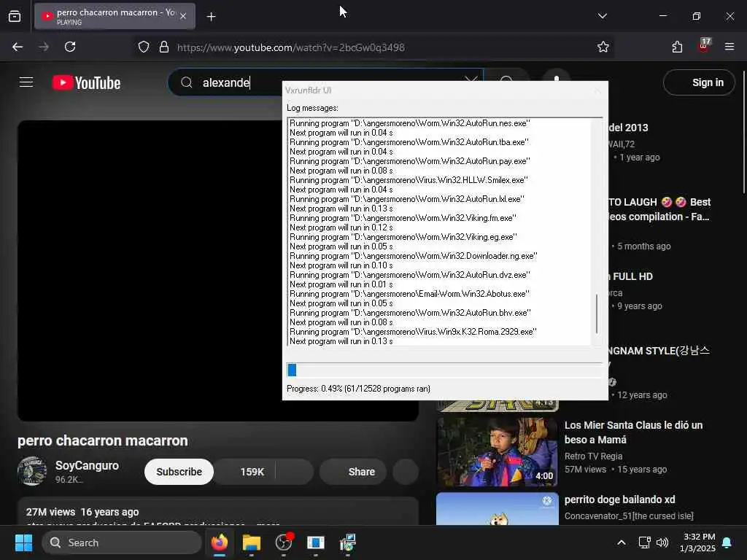Open the SoyCanguro channel name link
The height and width of the screenshot is (560, 747).
pos(87,465)
